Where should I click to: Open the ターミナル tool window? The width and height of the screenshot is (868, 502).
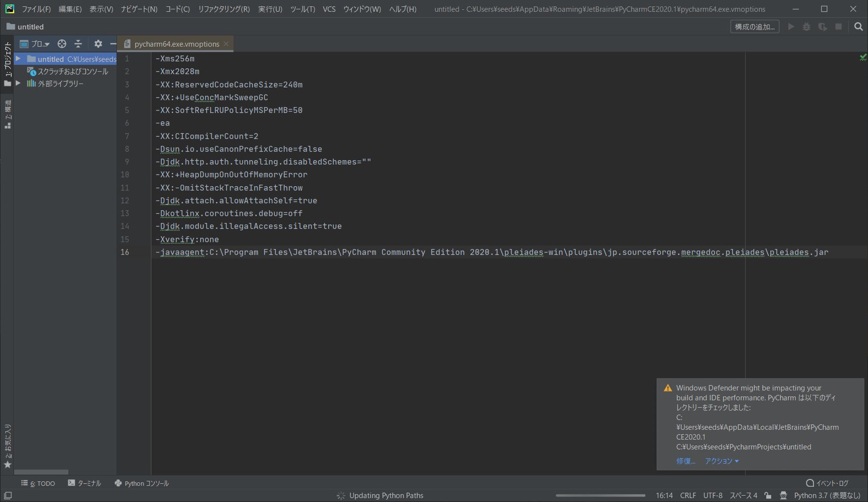coord(84,483)
